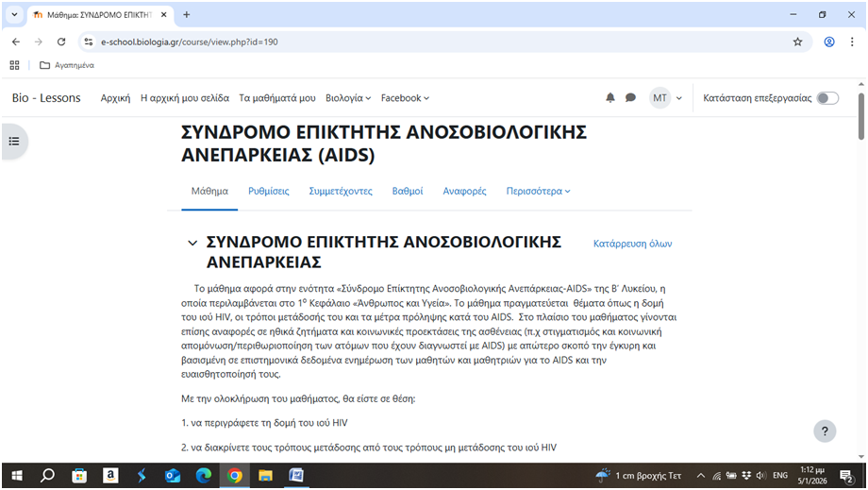Switch to the Ρυθμίσεις tab

coord(268,191)
